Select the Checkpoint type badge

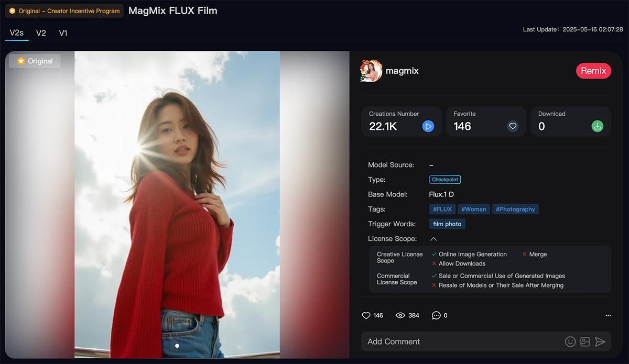(x=444, y=179)
